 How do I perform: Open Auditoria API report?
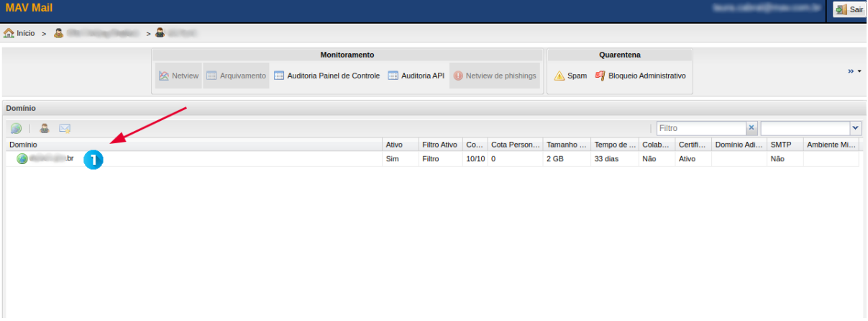tap(416, 76)
